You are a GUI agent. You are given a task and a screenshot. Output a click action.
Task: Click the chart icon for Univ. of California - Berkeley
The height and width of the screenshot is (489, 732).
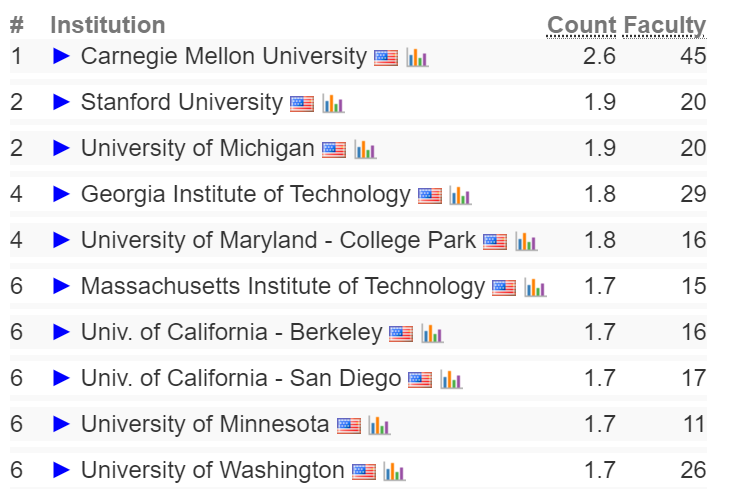pos(432,333)
